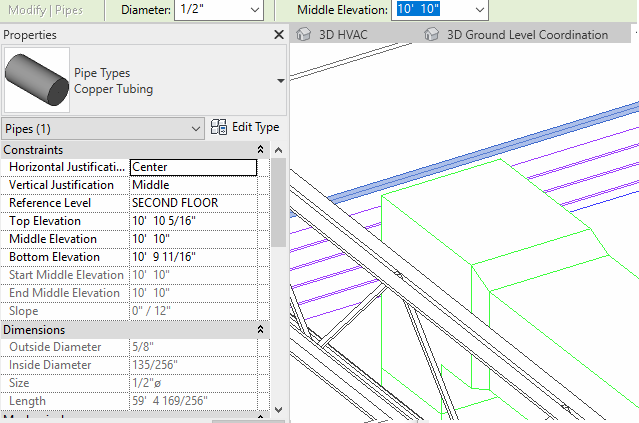Screen dimensions: 639x423
Task: Click the Copper Tubing pipe type thumbnail
Action: coord(37,80)
